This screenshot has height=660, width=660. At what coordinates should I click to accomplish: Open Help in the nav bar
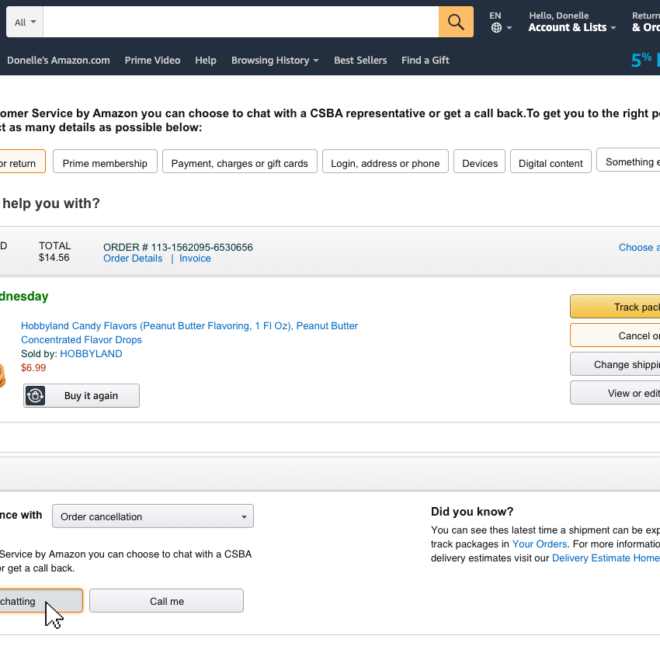[x=205, y=60]
